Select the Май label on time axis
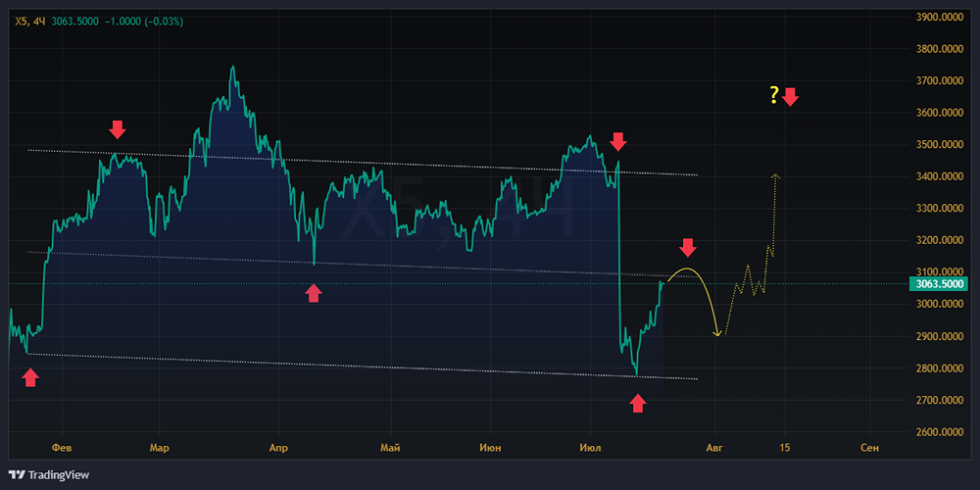 [x=390, y=448]
